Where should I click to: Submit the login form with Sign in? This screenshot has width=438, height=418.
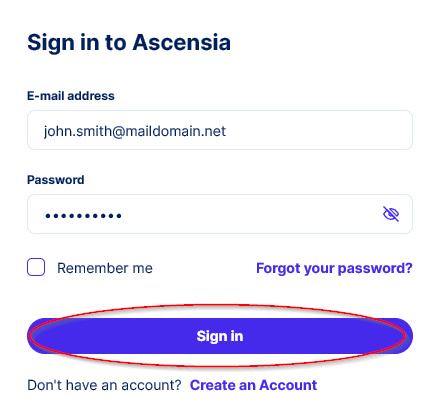coord(220,336)
